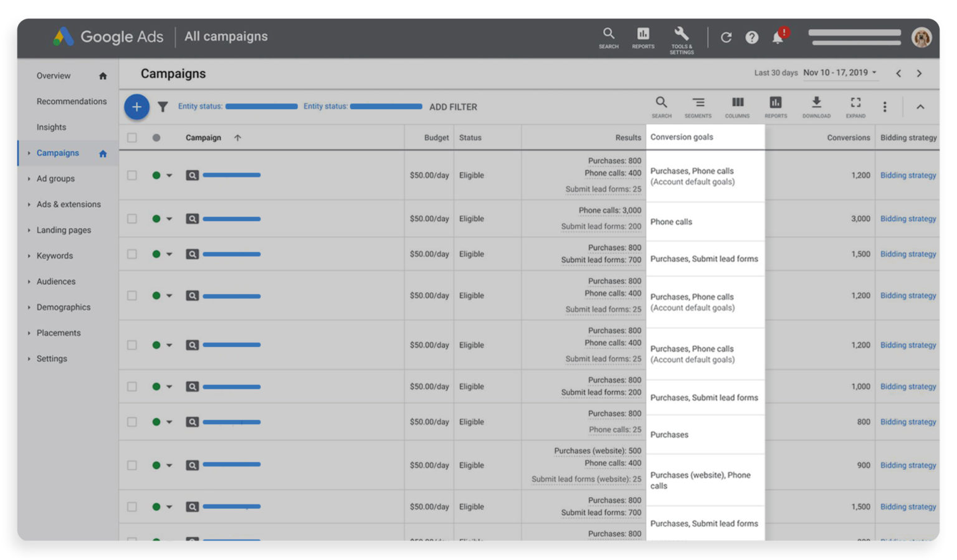Open the status dropdown on the first campaign
Screen dimensions: 957x560
(x=170, y=175)
